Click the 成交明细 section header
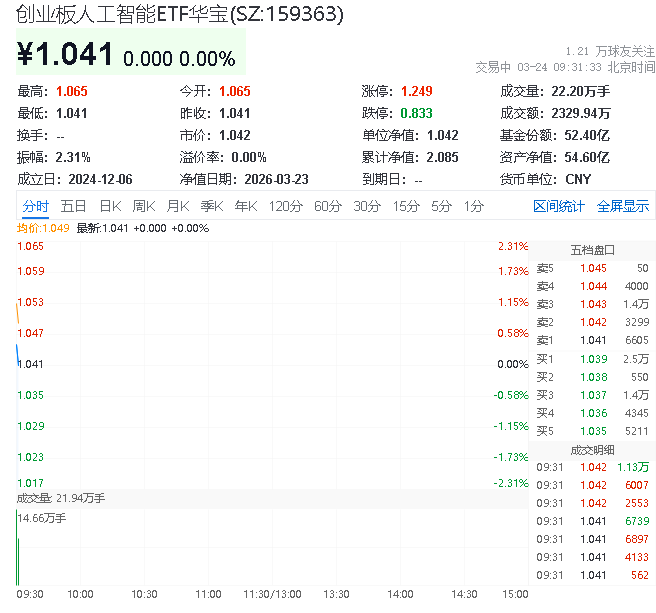Viewport: 656px width, 613px height. click(592, 450)
